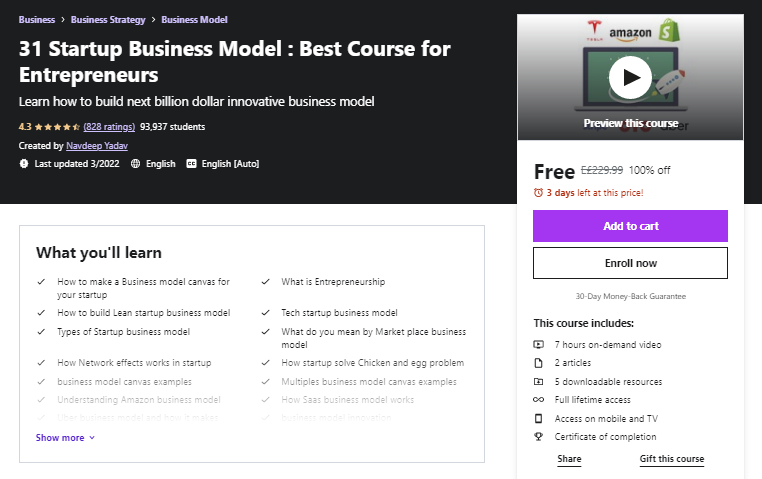Click the last updated alert icon

(24, 164)
